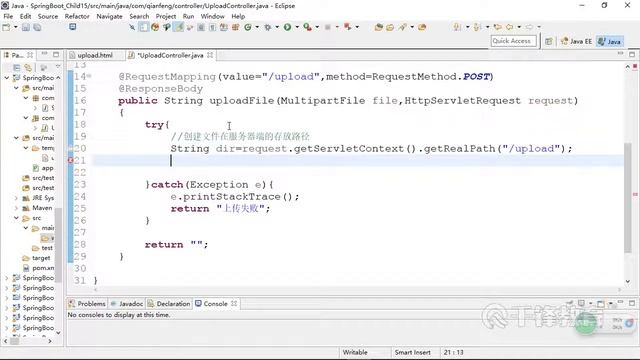
Task: Click the Save toolbar icon
Action: tap(26, 27)
